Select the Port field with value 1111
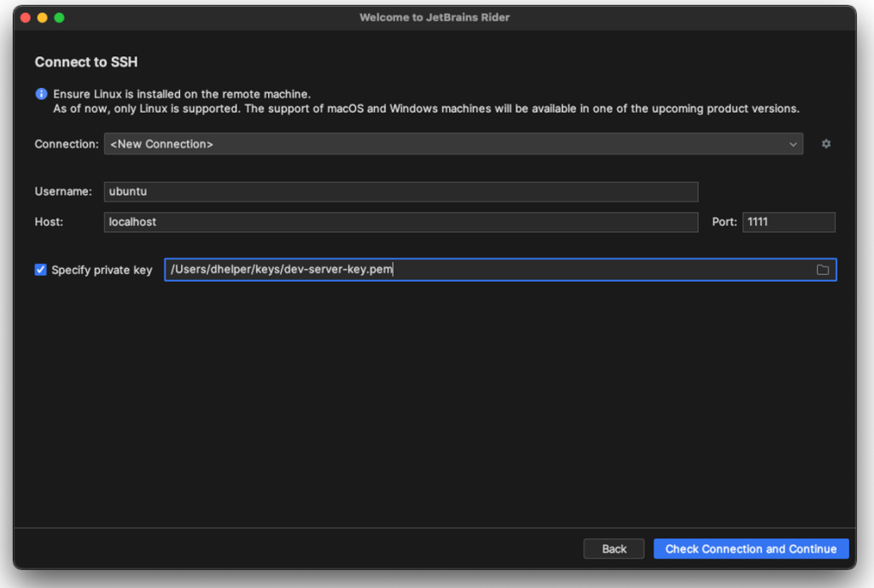 pyautogui.click(x=788, y=222)
